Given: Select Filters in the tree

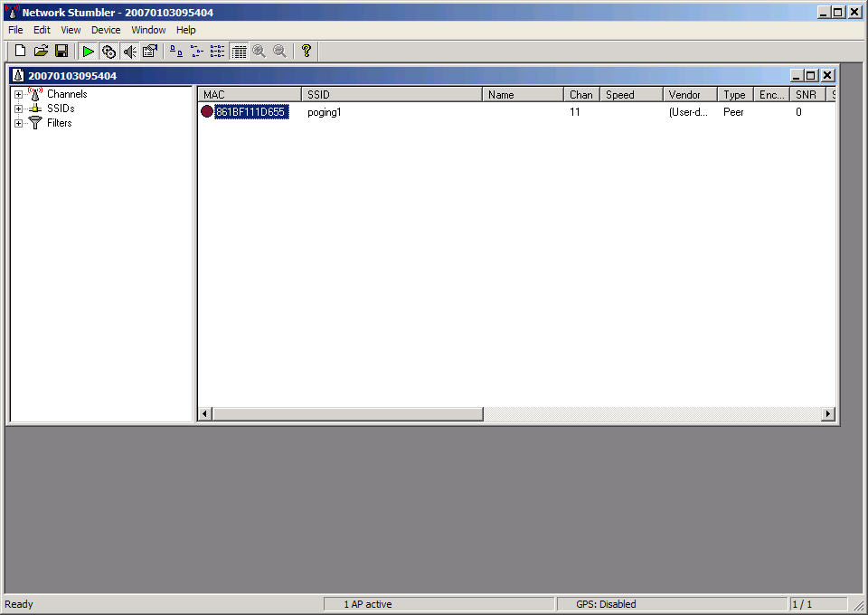Looking at the screenshot, I should click(x=60, y=123).
